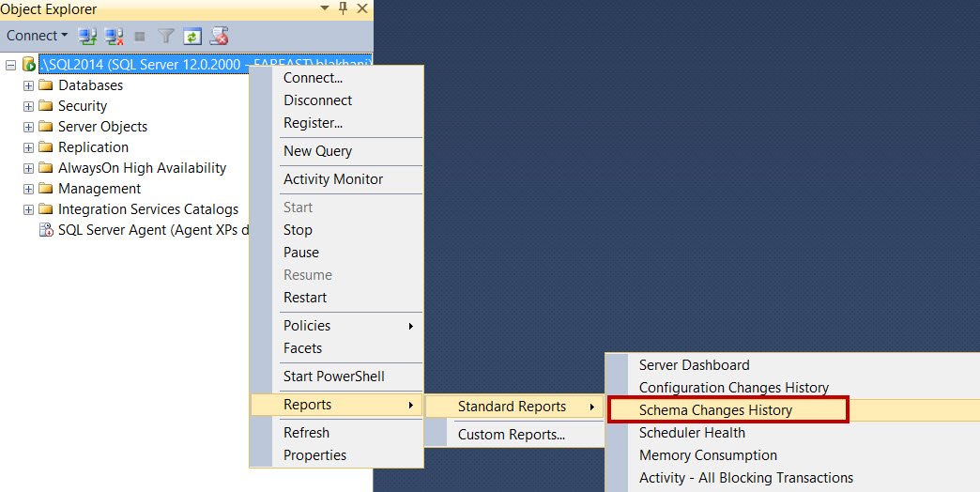
Task: Open the Standard Reports submenu
Action: [x=514, y=407]
